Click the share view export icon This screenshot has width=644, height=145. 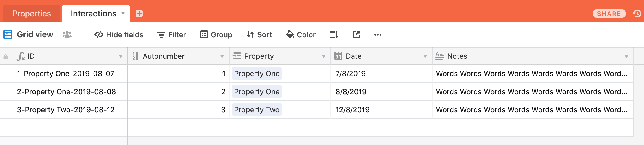coord(356,35)
